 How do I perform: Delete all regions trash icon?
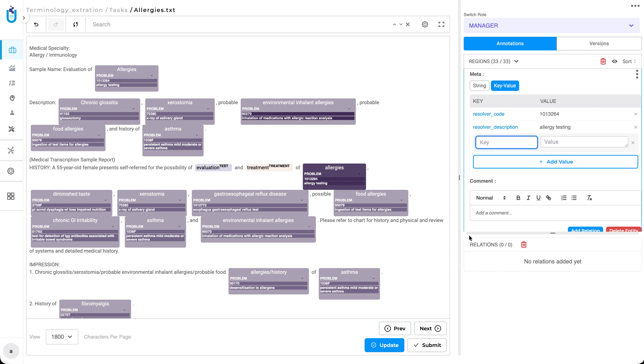(x=603, y=61)
